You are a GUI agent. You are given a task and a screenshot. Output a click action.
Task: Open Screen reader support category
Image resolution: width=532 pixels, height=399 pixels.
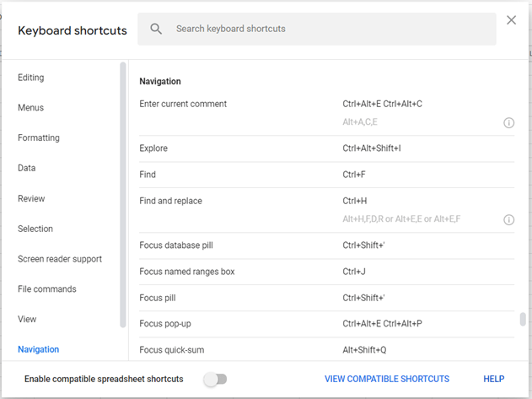pos(60,259)
